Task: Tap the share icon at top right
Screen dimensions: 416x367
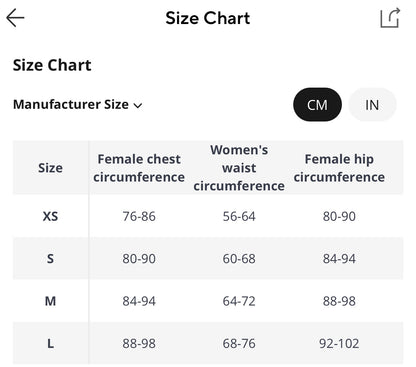Action: pyautogui.click(x=390, y=18)
